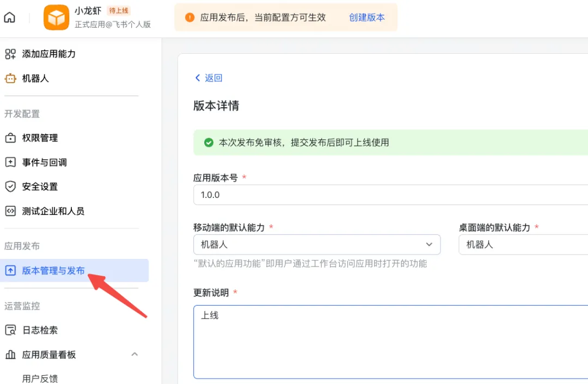
Task: Open the 桌面端的默认能力 dropdown
Action: (523, 244)
